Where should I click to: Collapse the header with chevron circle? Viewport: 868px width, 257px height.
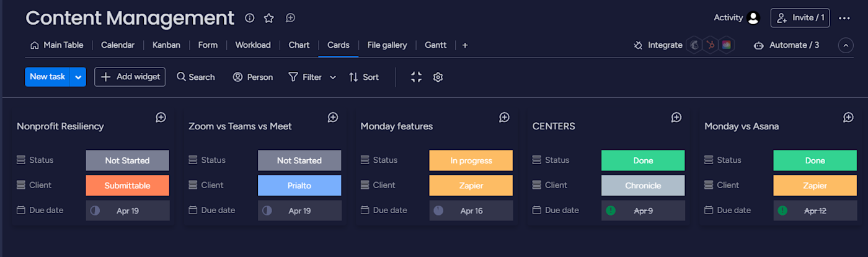(846, 45)
